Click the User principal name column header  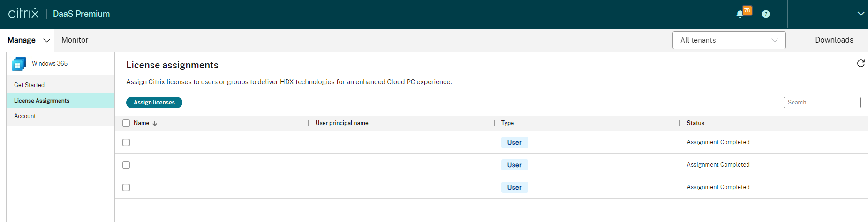coord(342,123)
